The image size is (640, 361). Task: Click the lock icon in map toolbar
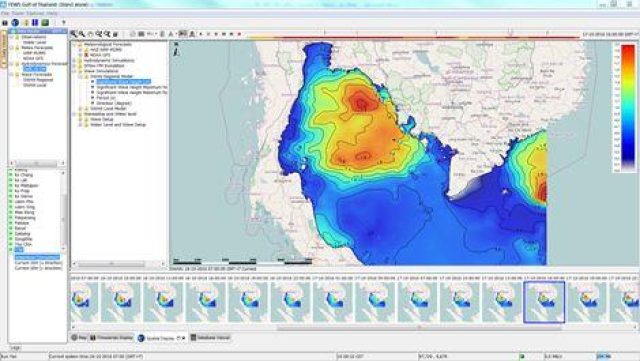pyautogui.click(x=115, y=34)
